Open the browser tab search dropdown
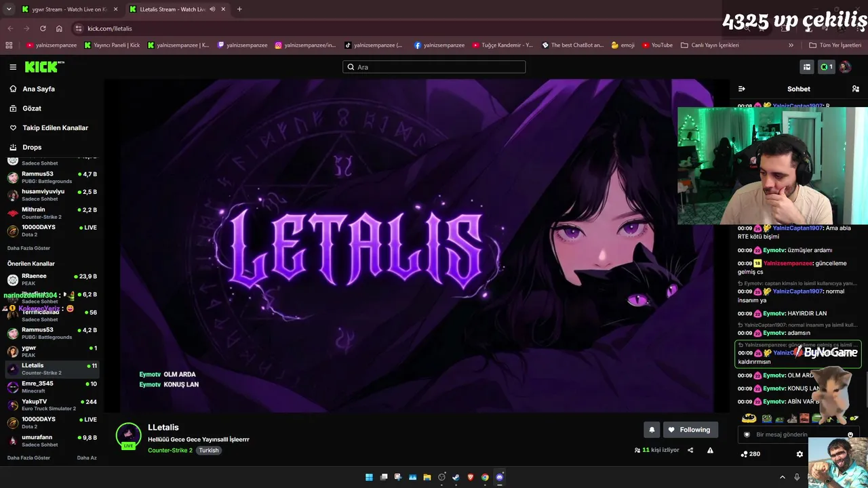Image resolution: width=868 pixels, height=488 pixels. tap(9, 9)
